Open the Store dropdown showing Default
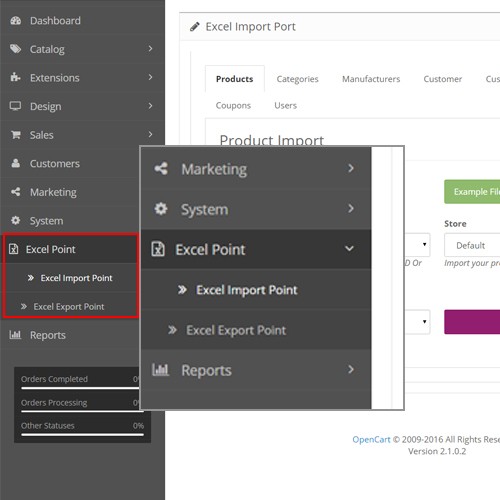This screenshot has width=500, height=500. click(472, 245)
